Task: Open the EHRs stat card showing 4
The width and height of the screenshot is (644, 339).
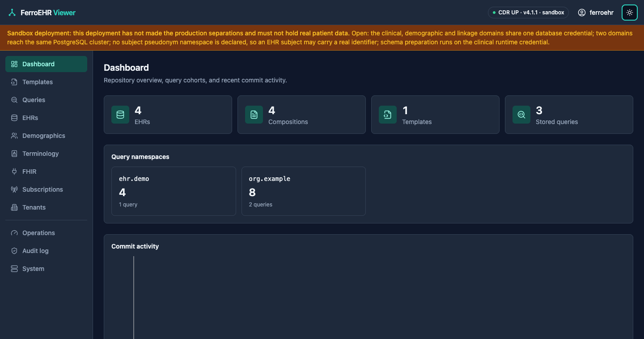Action: tap(168, 115)
